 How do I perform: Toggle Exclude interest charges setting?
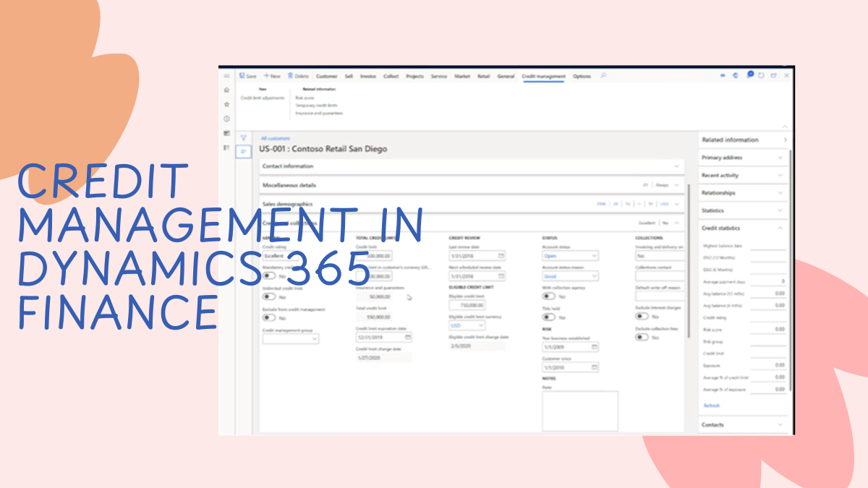(642, 316)
